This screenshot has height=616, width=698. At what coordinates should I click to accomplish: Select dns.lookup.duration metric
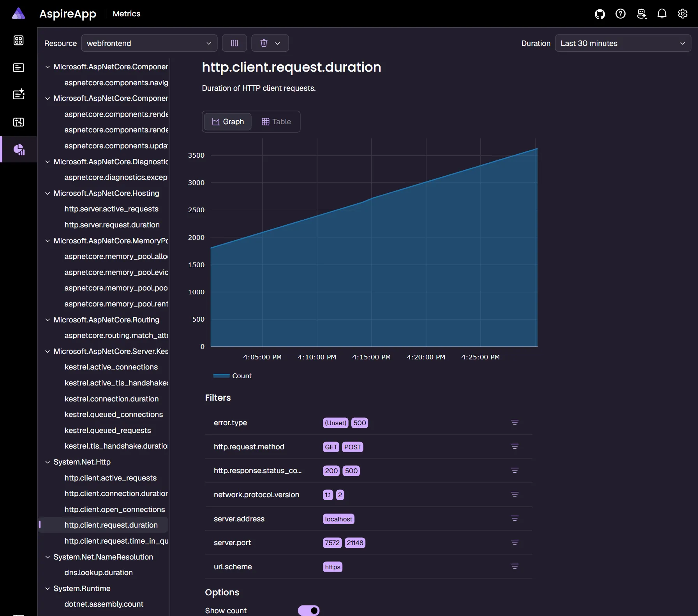point(99,573)
